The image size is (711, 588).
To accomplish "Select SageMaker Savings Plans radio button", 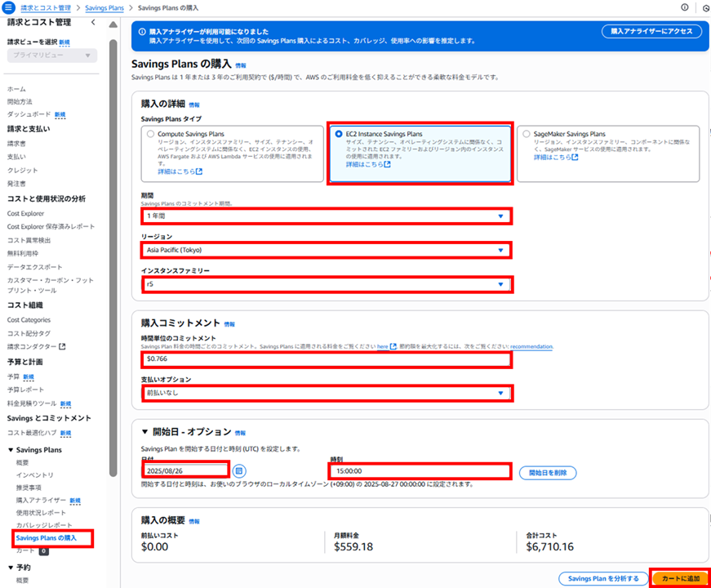I will pos(526,134).
